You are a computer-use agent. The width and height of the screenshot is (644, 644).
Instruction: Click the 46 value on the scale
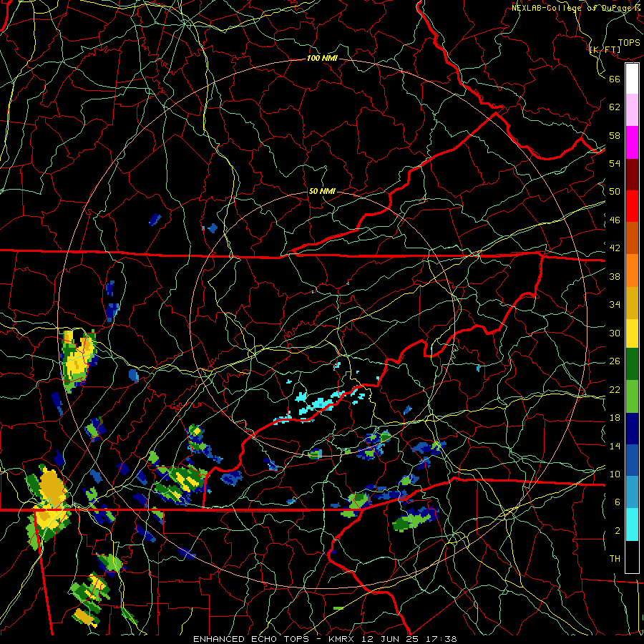coord(615,220)
